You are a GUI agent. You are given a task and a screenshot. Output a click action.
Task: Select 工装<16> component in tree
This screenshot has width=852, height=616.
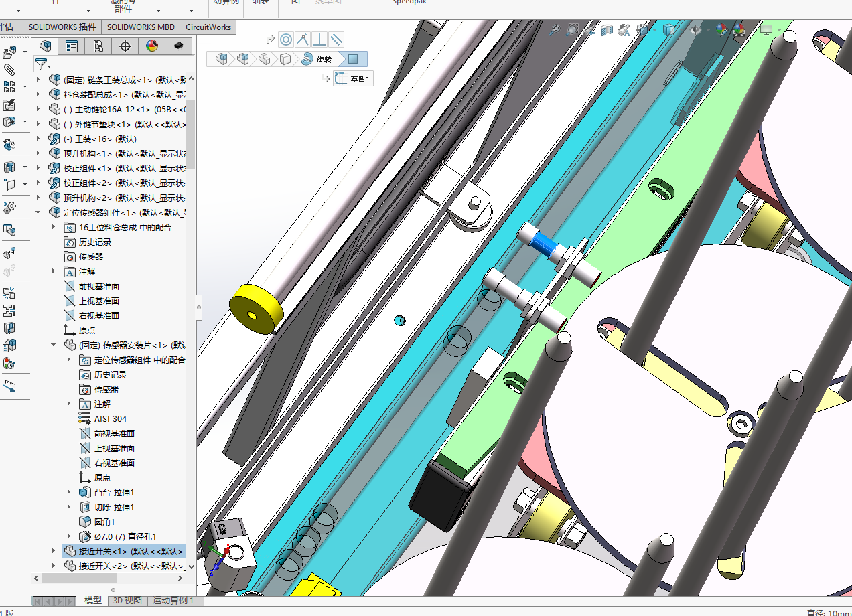(92, 139)
